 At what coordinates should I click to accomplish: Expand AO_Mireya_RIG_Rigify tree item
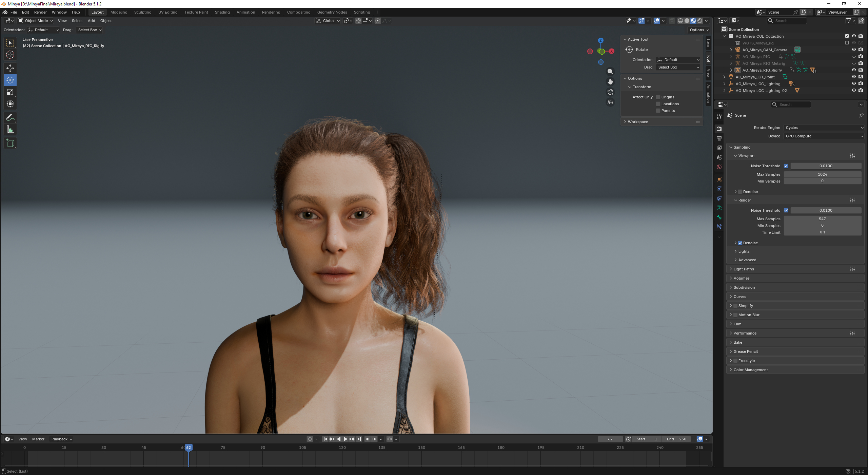[731, 70]
